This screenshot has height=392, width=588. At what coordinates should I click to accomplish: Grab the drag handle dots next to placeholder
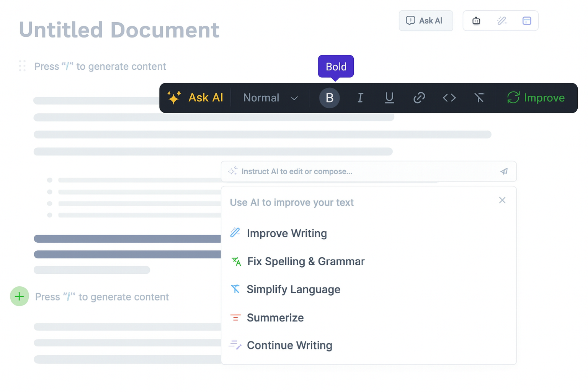[x=22, y=66]
